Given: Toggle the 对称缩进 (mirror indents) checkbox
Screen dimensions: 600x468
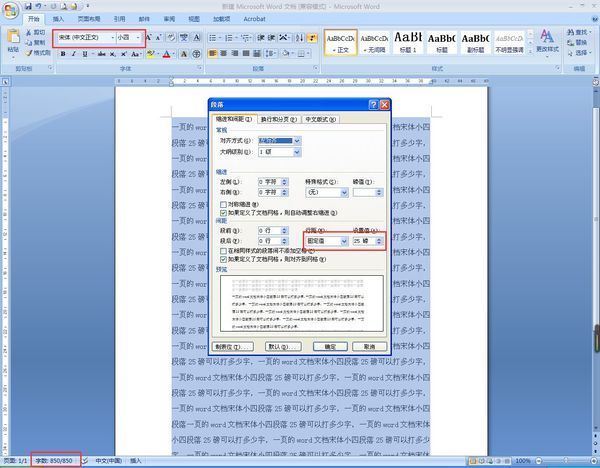Looking at the screenshot, I should pyautogui.click(x=223, y=204).
